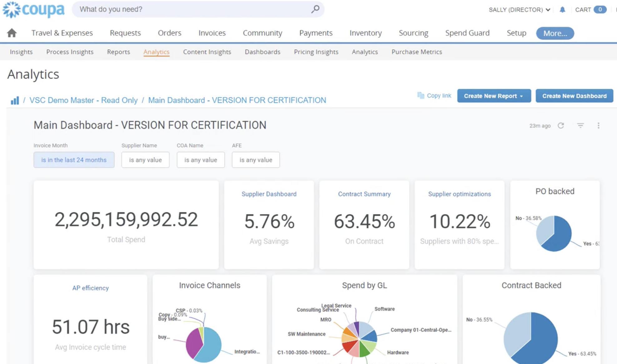Open the Invoices menu
617x364 pixels.
(212, 33)
